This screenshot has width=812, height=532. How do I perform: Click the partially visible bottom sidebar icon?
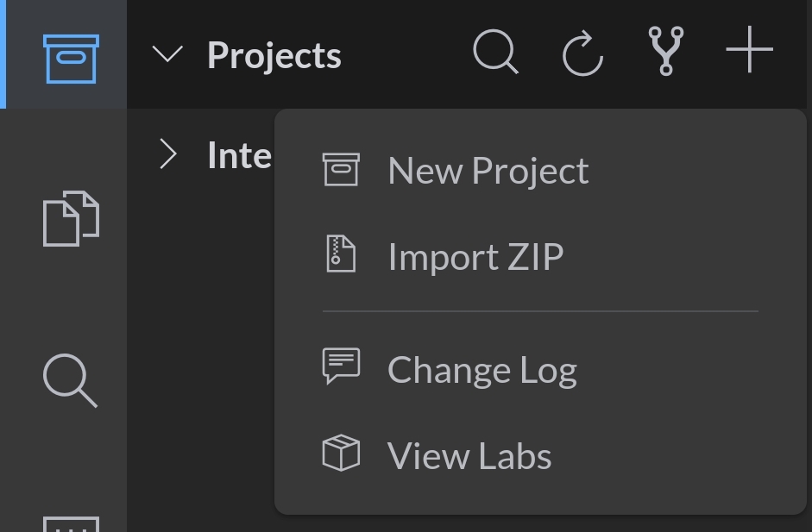tap(71, 523)
